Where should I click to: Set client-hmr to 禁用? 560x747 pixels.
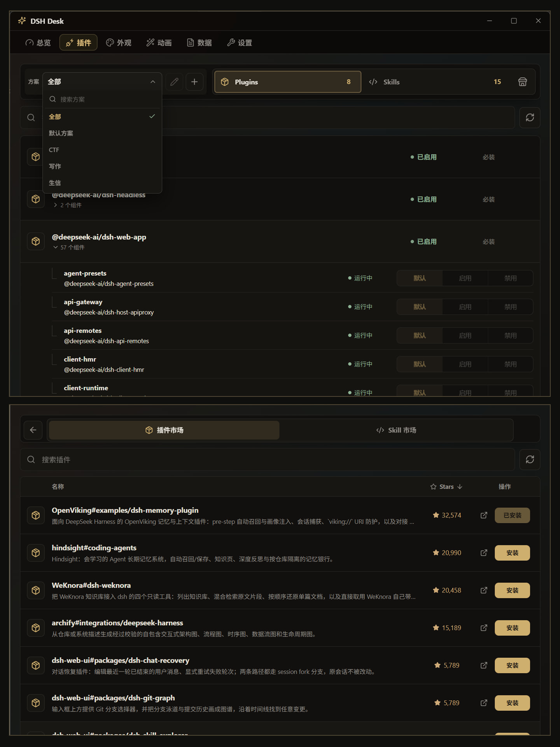(510, 364)
